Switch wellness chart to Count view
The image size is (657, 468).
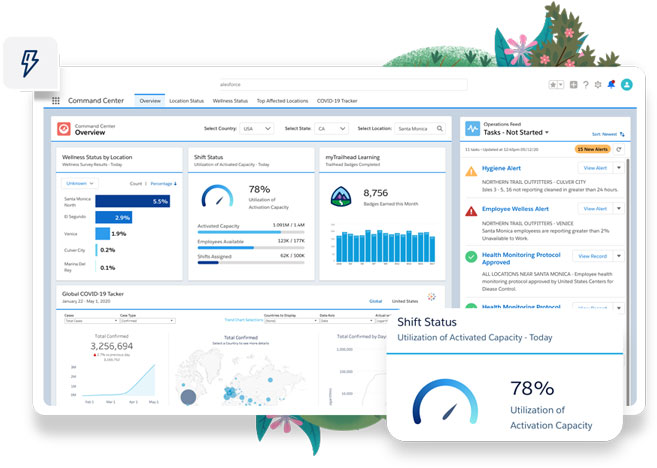pyautogui.click(x=136, y=184)
